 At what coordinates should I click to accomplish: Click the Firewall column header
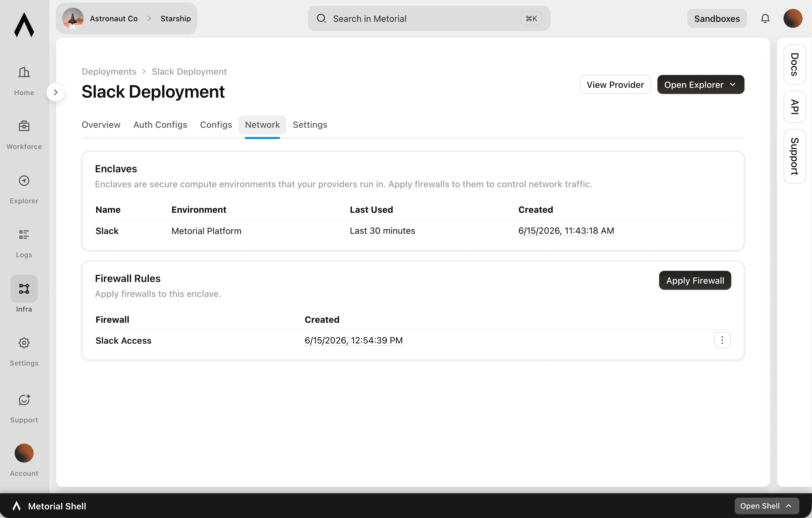pyautogui.click(x=112, y=320)
